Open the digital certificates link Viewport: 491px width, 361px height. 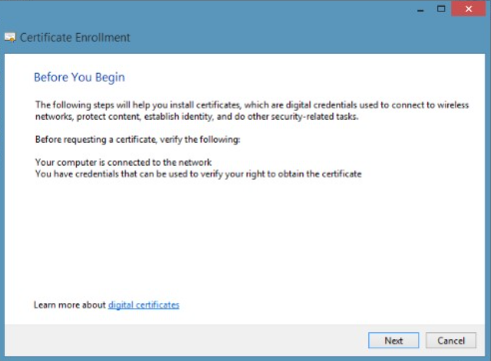click(x=144, y=305)
